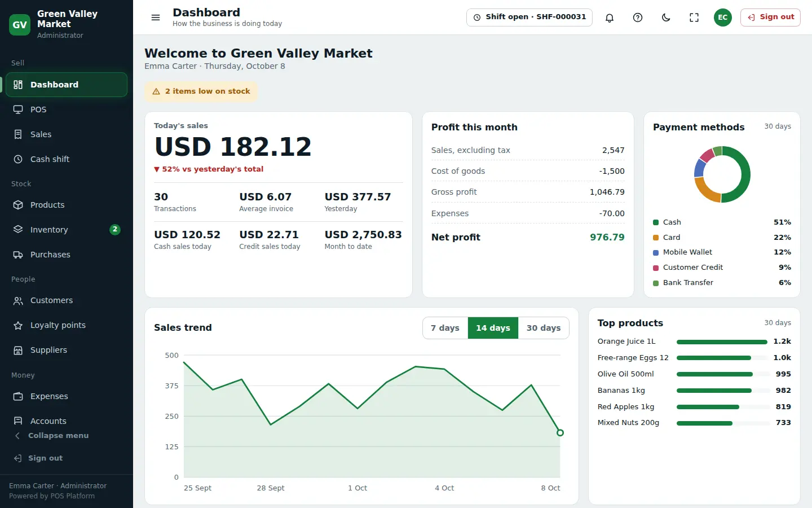Switch sales trend to 30 days
Image resolution: width=812 pixels, height=508 pixels.
pyautogui.click(x=544, y=328)
